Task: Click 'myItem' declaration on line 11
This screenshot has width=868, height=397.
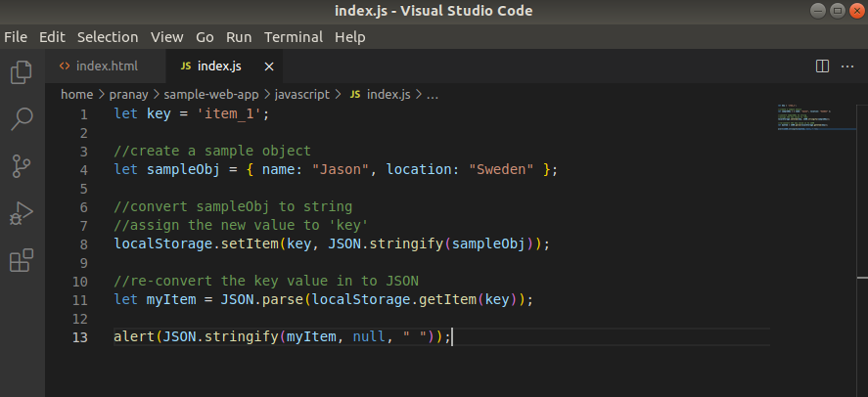Action: coord(171,299)
